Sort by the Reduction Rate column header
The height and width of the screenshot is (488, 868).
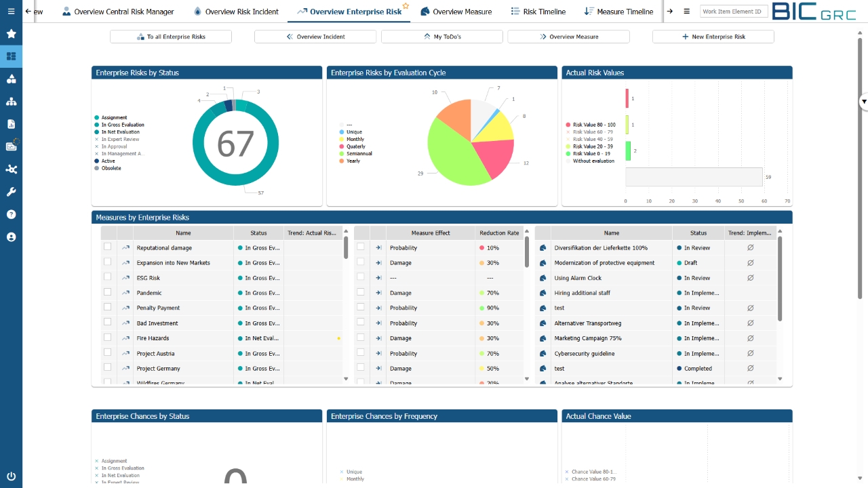(x=499, y=233)
